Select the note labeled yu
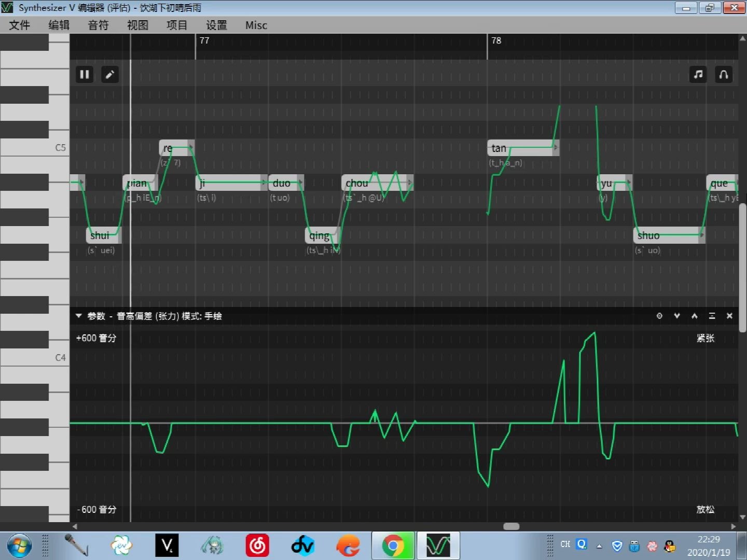The width and height of the screenshot is (747, 560). [614, 183]
